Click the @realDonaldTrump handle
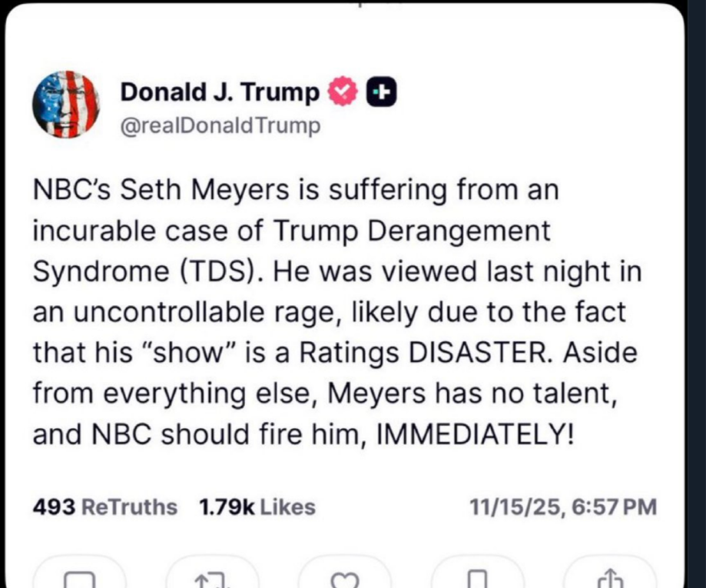 pos(221,125)
